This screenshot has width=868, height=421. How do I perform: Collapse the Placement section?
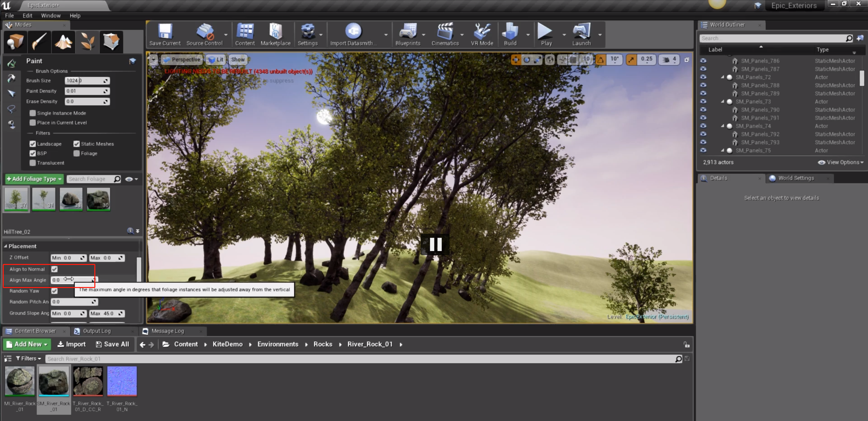5,246
